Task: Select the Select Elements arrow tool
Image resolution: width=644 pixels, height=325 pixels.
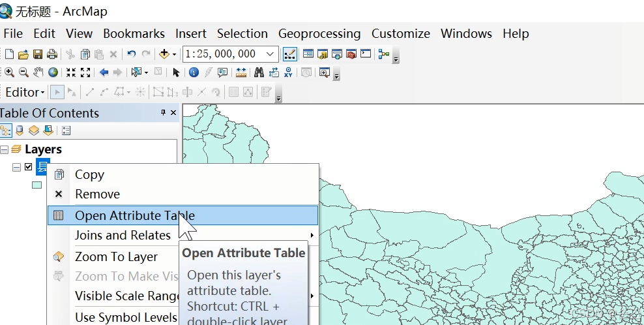Action: (x=176, y=72)
